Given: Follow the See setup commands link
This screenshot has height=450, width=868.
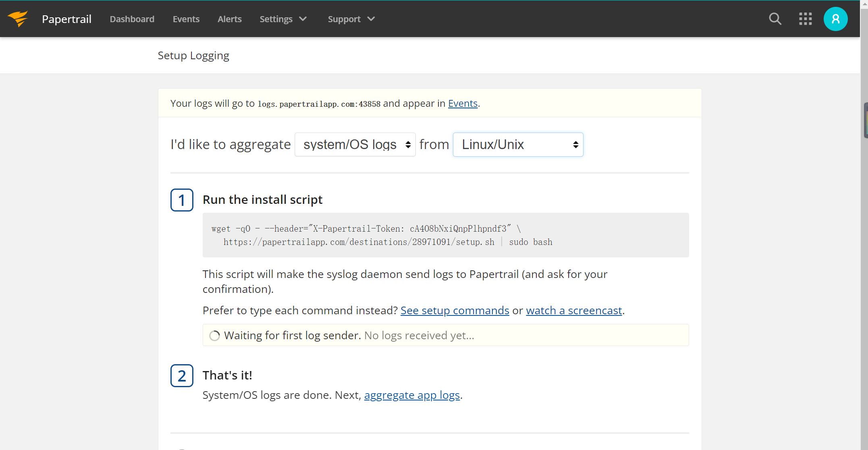Looking at the screenshot, I should 455,311.
